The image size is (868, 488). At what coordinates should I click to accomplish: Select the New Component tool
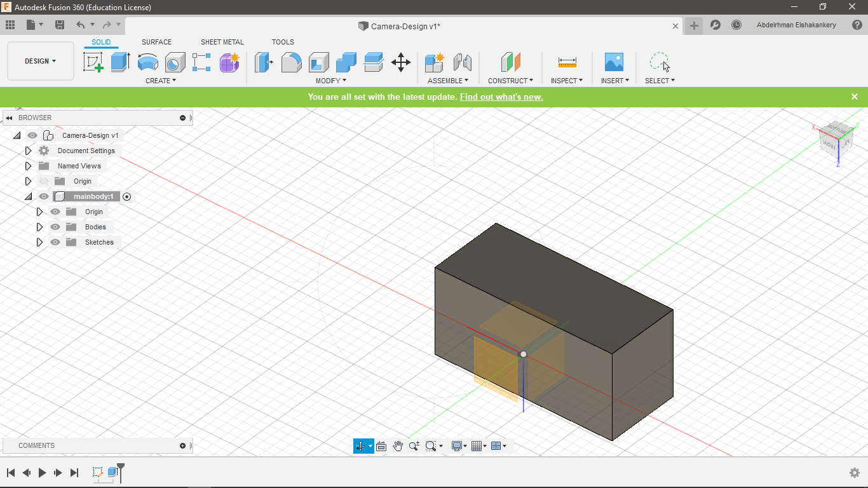[x=435, y=62]
